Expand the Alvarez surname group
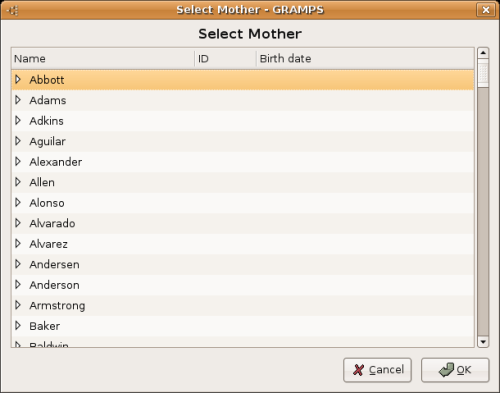500x393 pixels. pyautogui.click(x=18, y=243)
